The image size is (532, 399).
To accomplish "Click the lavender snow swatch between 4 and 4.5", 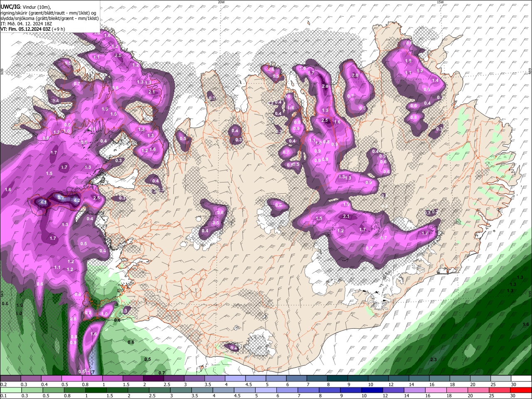I will coord(234,379).
